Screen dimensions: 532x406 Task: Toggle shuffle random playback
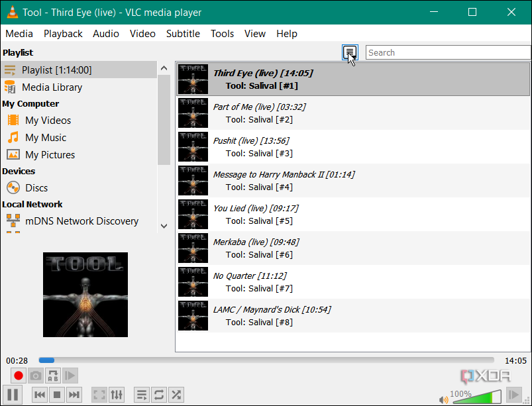[176, 395]
